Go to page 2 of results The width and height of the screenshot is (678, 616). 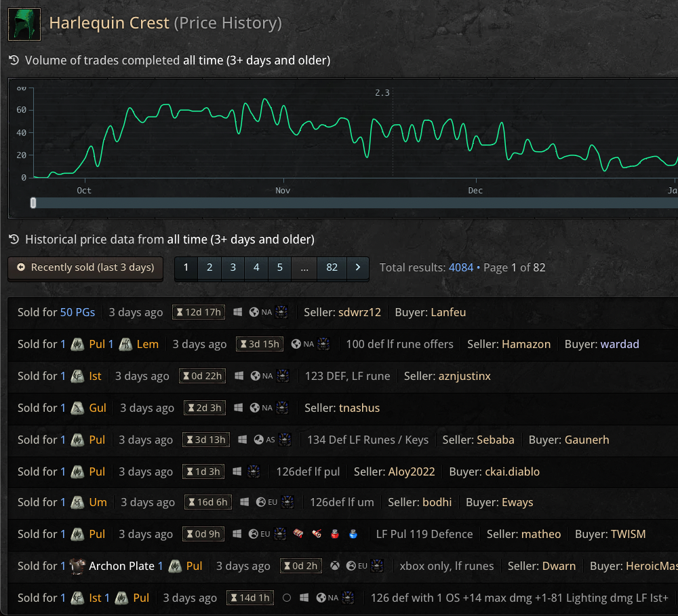210,267
